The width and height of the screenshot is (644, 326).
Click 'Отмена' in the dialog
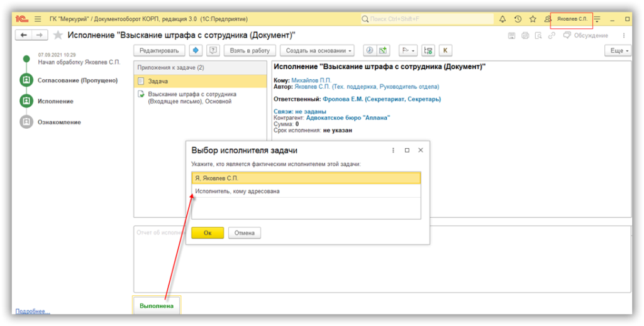coord(244,232)
